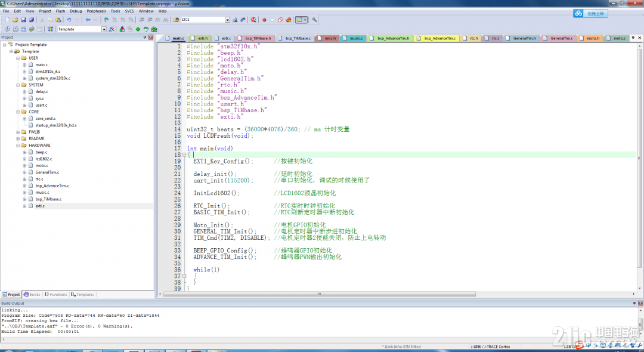644x352 pixels.
Task: Open the Peripherals menu
Action: pyautogui.click(x=96, y=11)
